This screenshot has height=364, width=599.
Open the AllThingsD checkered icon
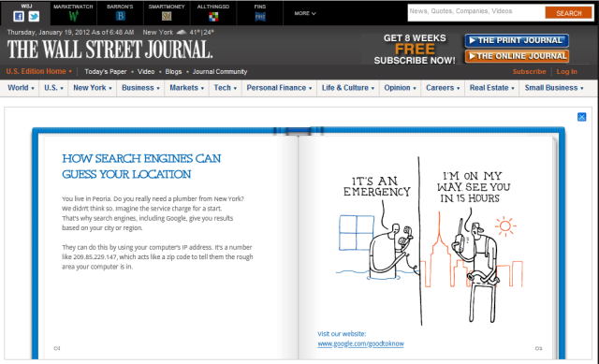(x=213, y=17)
